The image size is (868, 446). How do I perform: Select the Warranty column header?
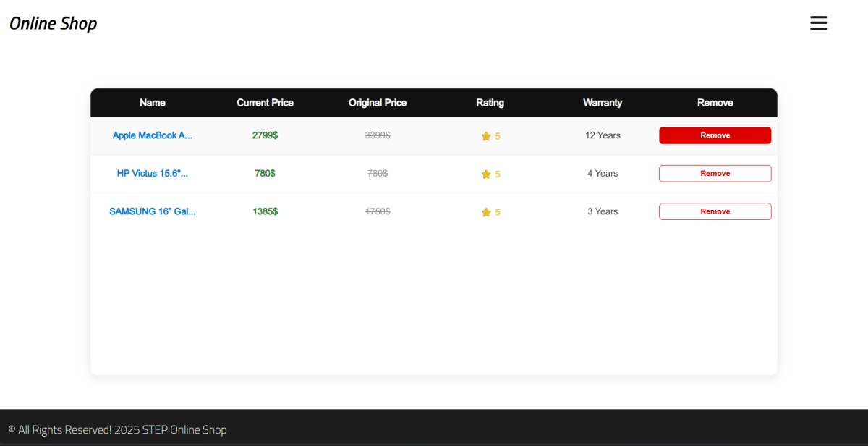pos(603,103)
